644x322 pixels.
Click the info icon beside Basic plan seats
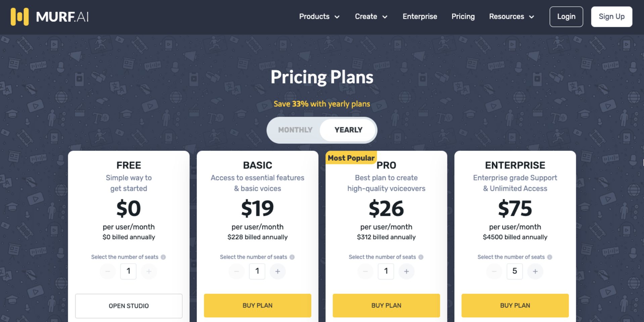[292, 257]
